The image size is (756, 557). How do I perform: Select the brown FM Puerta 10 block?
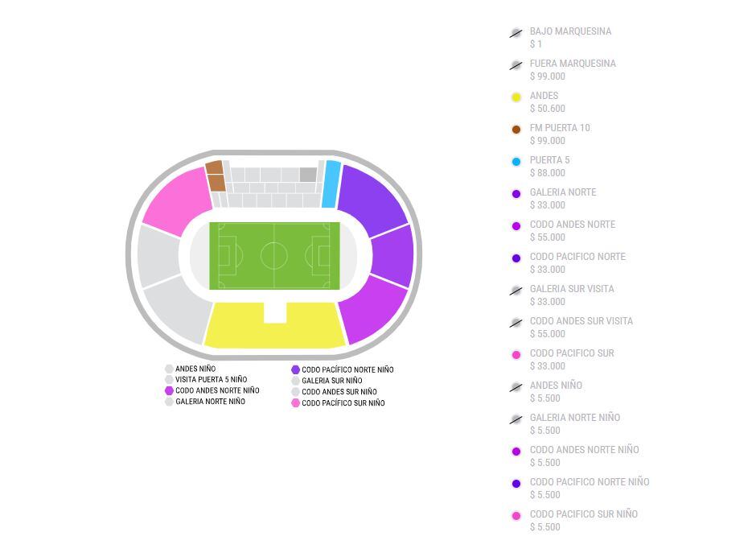click(x=216, y=175)
